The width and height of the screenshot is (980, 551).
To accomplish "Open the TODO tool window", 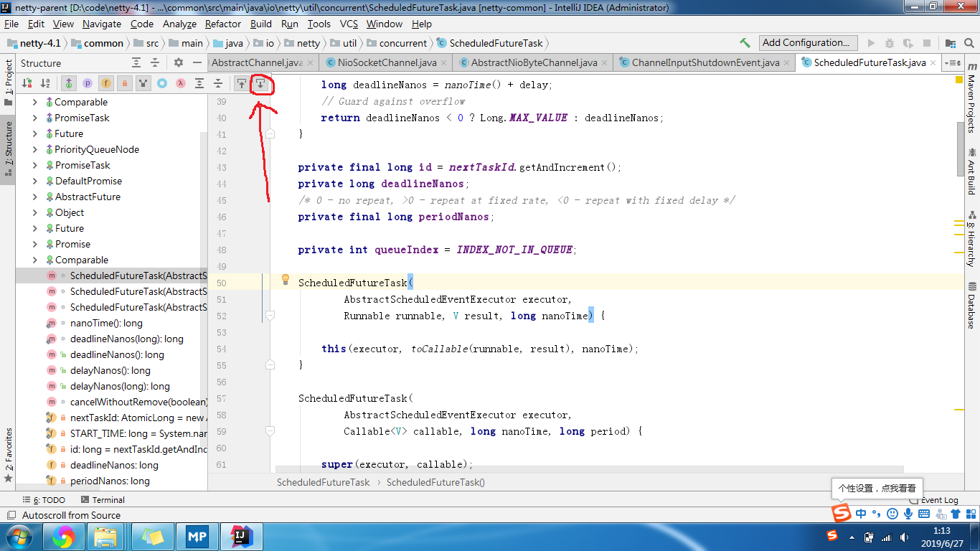I will click(44, 499).
